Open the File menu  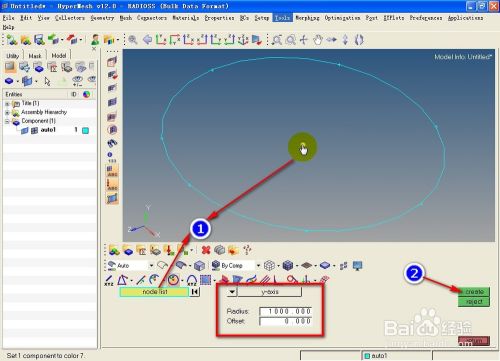point(8,18)
